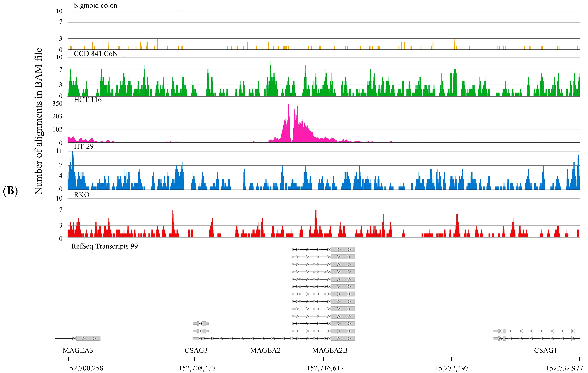The width and height of the screenshot is (588, 373).
Task: Select the HCT 116 track label
Action: 88,100
